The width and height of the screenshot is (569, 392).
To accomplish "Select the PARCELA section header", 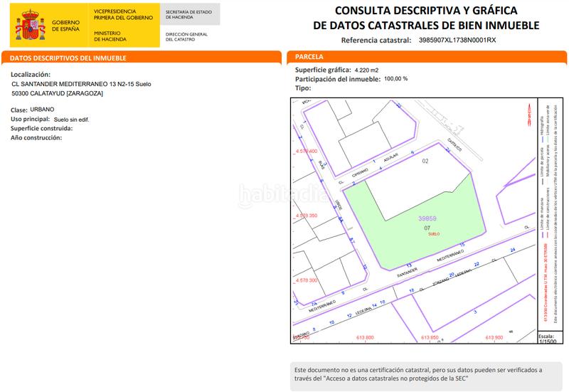I will click(310, 56).
